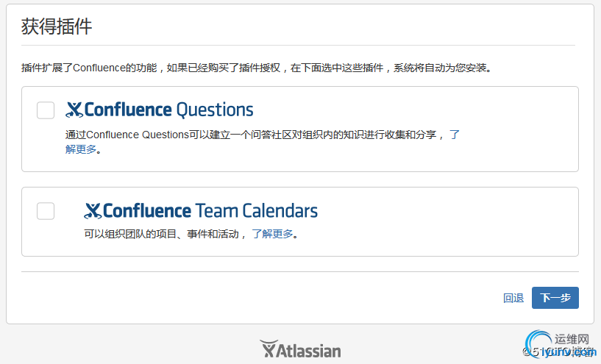Open 解更多 link under Confluence Questions
The image size is (601, 364).
coord(81,149)
